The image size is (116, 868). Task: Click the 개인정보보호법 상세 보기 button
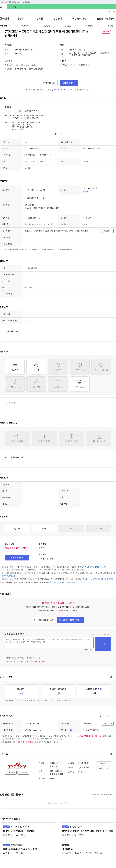(44, 620)
